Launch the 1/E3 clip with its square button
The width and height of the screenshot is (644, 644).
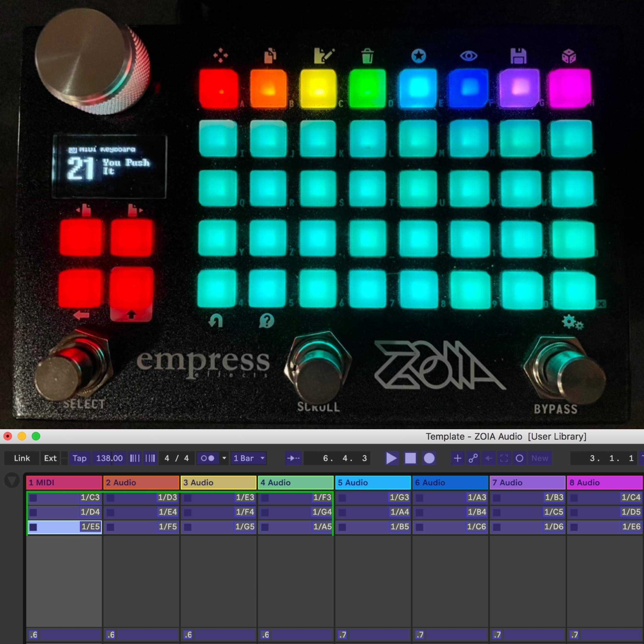click(188, 498)
